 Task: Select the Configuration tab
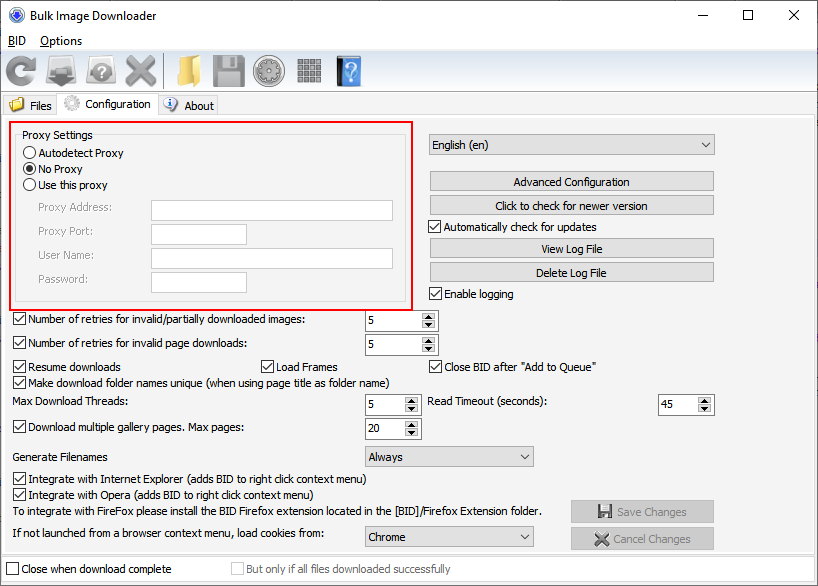[x=107, y=104]
